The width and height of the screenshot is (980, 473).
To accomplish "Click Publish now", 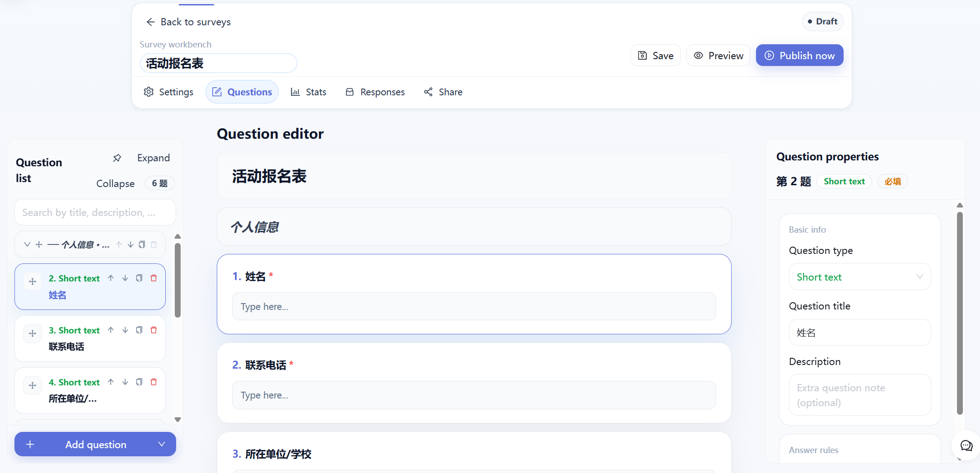I will coord(799,55).
